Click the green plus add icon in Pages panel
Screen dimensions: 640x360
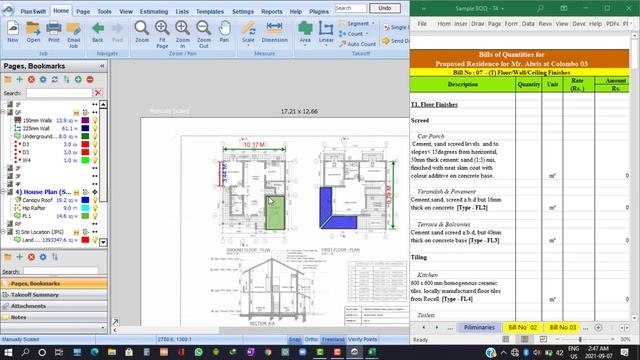tap(20, 80)
